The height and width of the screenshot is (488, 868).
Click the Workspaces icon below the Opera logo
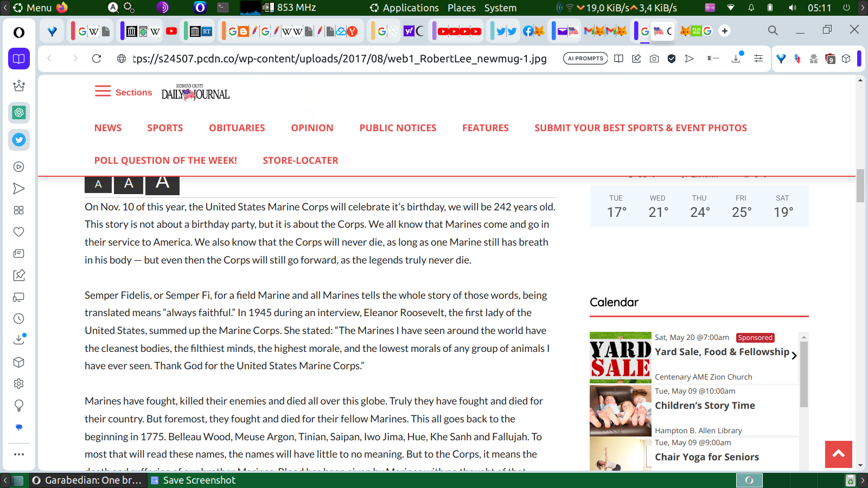[x=19, y=59]
